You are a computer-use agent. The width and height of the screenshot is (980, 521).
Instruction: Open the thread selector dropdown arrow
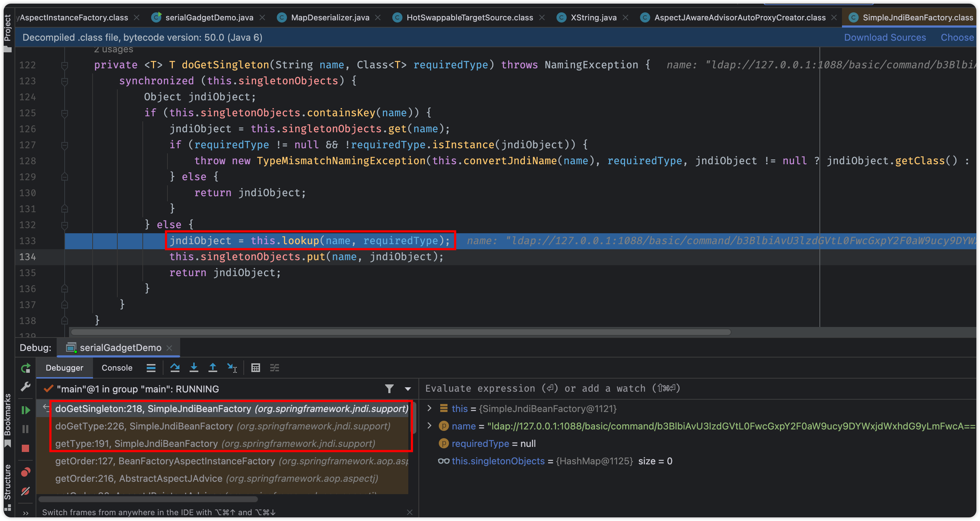point(408,389)
